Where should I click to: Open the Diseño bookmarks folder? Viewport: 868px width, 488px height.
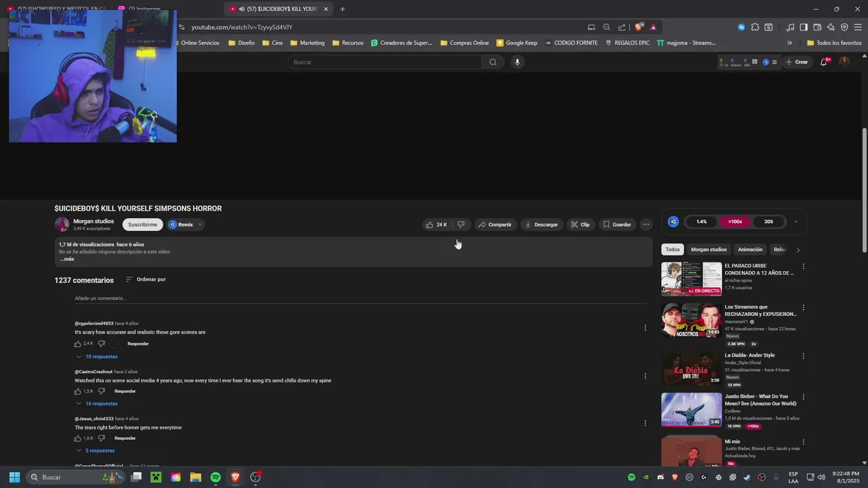(x=241, y=43)
